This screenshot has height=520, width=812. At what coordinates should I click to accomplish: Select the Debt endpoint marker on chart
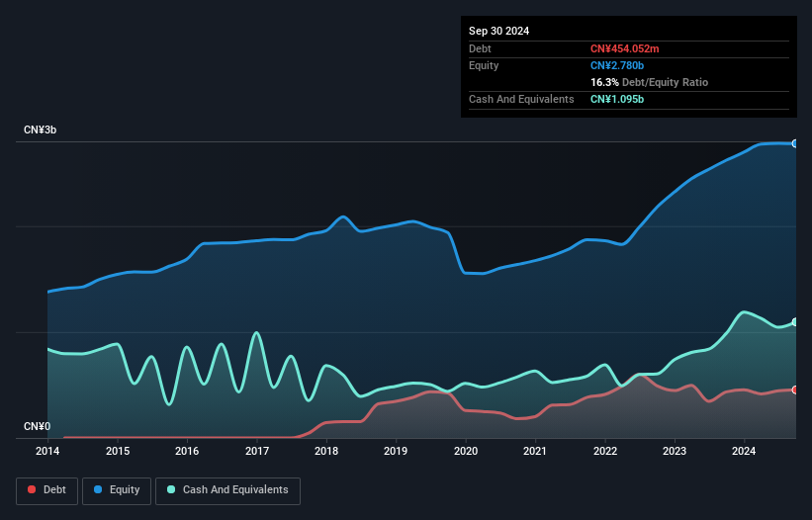tap(795, 390)
